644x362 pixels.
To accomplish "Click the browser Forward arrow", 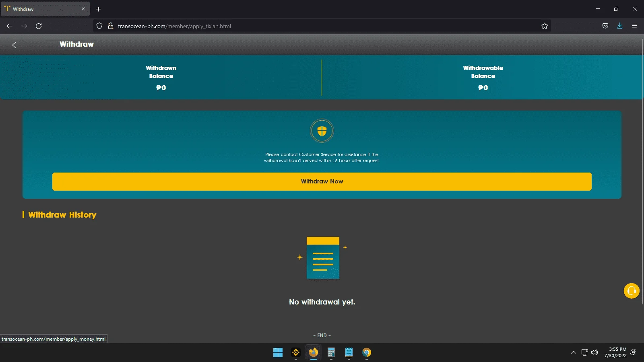I will coord(24,26).
